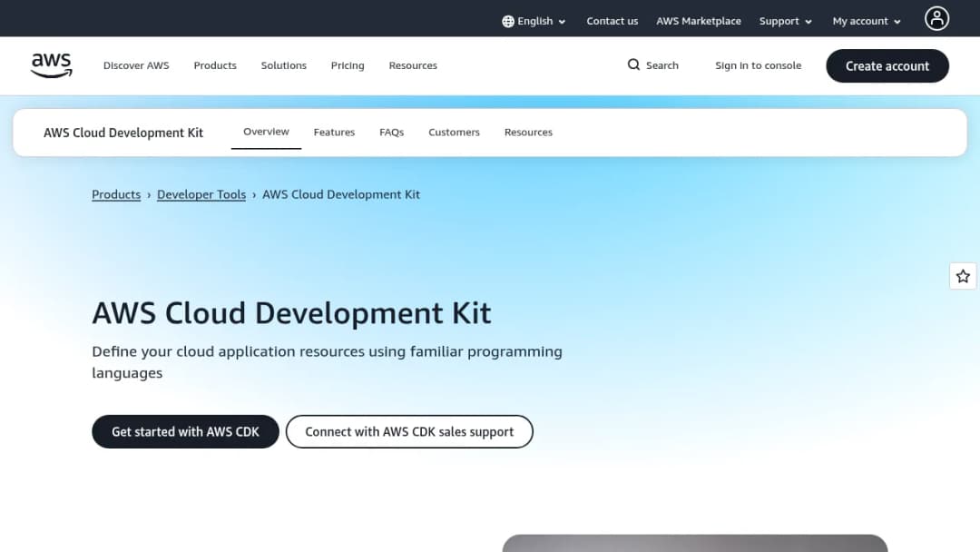980x552 pixels.
Task: Click the globe language icon
Action: click(x=508, y=21)
